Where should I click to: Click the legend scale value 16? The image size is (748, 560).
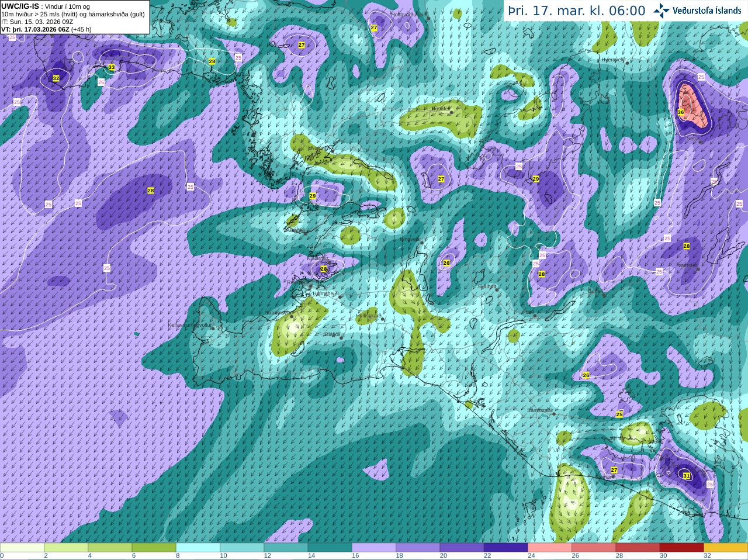coord(355,556)
